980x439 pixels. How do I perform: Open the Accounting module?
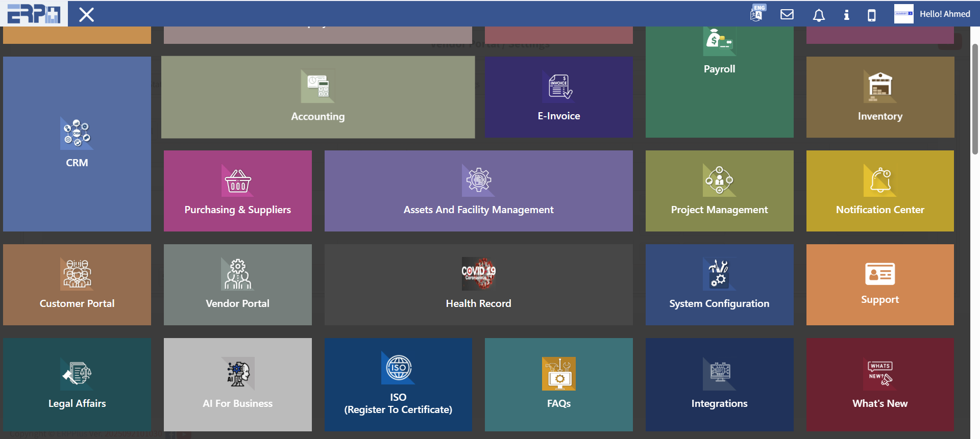[x=318, y=97]
